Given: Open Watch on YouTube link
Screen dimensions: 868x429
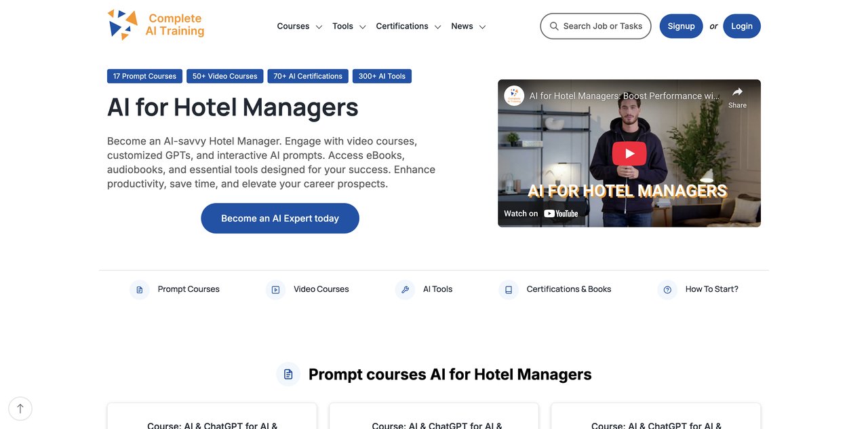Looking at the screenshot, I should click(541, 213).
